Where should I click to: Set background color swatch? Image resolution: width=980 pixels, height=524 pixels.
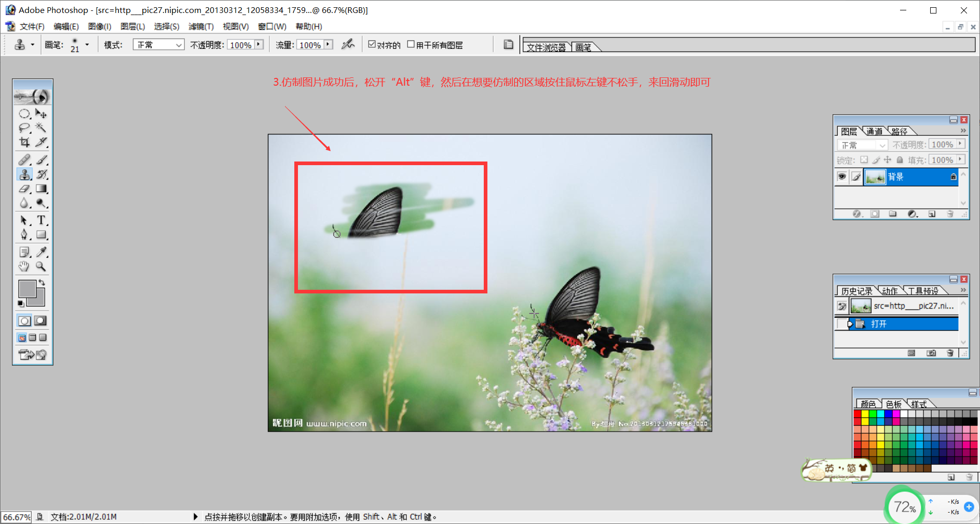point(39,301)
